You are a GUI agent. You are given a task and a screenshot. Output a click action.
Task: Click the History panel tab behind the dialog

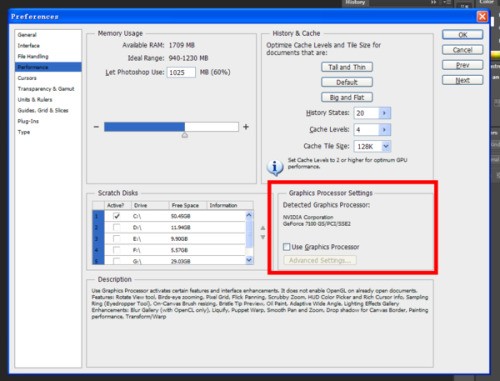[355, 3]
